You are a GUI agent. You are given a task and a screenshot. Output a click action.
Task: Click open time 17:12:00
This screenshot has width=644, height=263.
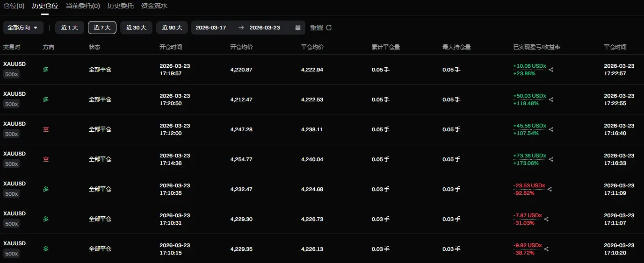pyautogui.click(x=171, y=133)
